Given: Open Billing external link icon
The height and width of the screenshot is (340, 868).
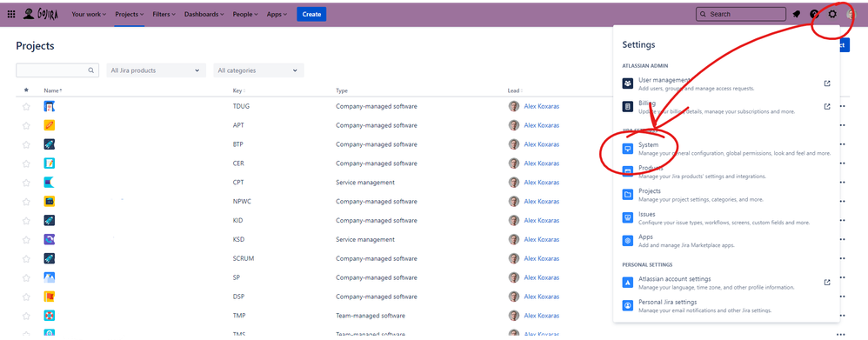Looking at the screenshot, I should 827,106.
